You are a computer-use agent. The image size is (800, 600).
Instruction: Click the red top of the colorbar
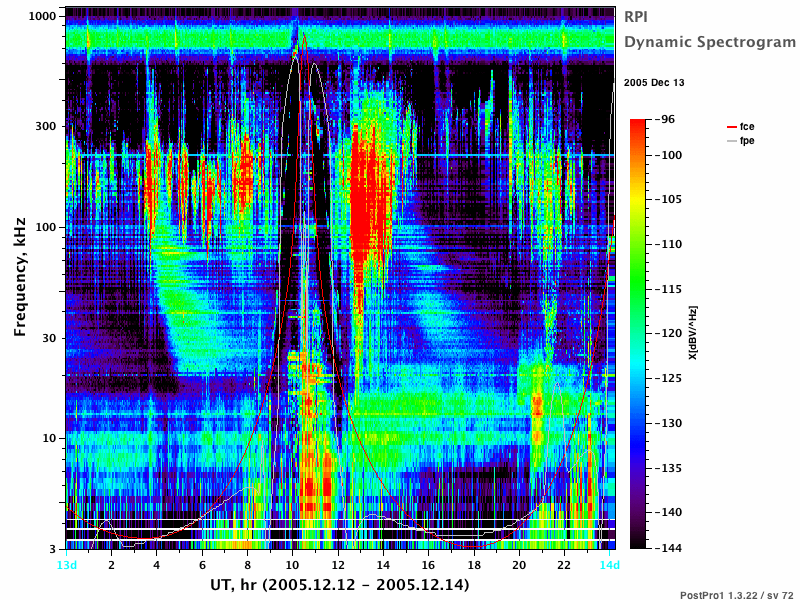click(638, 123)
